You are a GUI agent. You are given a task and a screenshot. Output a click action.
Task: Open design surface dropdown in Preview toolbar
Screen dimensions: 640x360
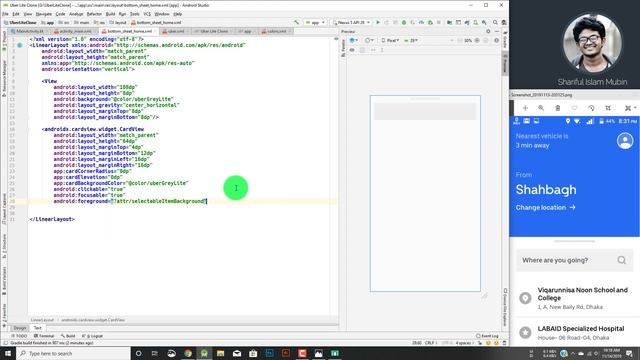[x=353, y=40]
